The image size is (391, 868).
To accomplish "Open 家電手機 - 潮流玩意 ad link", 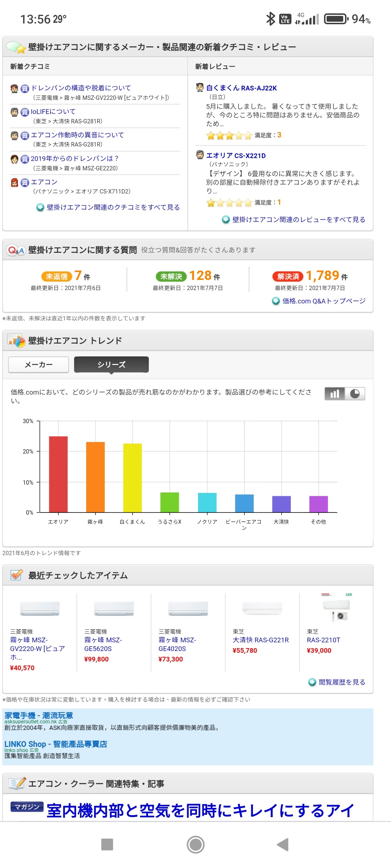I will tap(39, 715).
